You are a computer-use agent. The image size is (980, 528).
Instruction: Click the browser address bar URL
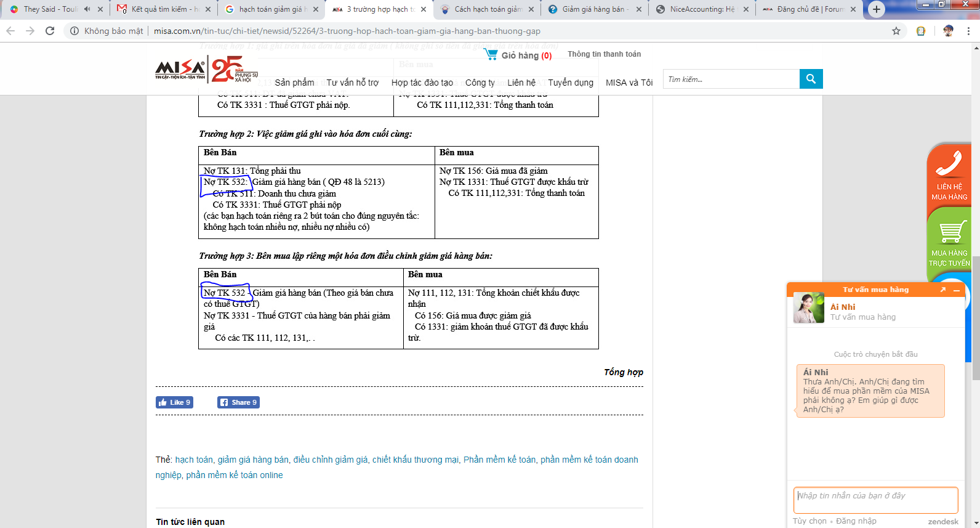[x=347, y=31]
